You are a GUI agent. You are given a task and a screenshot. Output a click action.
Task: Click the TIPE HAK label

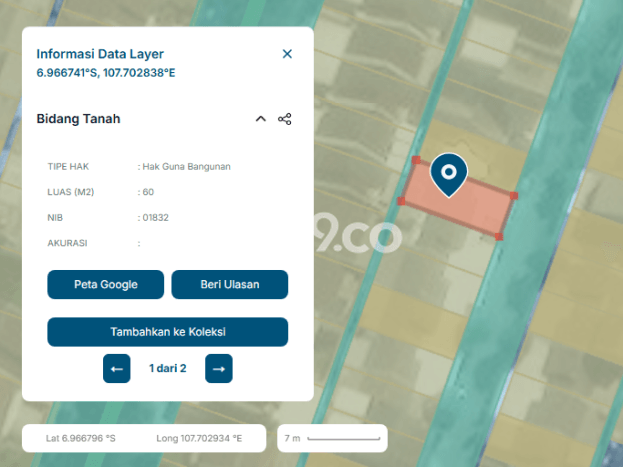click(x=68, y=167)
